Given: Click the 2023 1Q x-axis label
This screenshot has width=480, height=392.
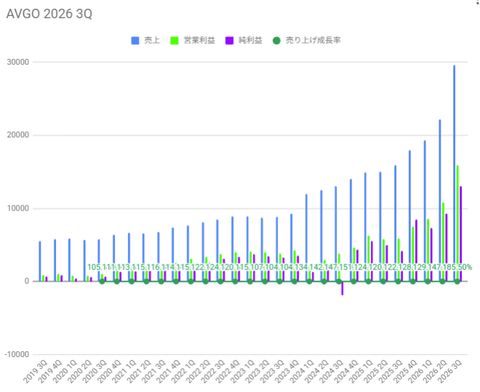Looking at the screenshot, I should (243, 371).
